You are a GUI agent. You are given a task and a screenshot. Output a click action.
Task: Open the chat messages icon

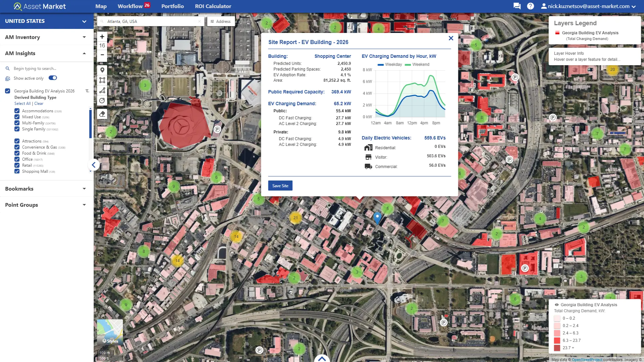[517, 6]
